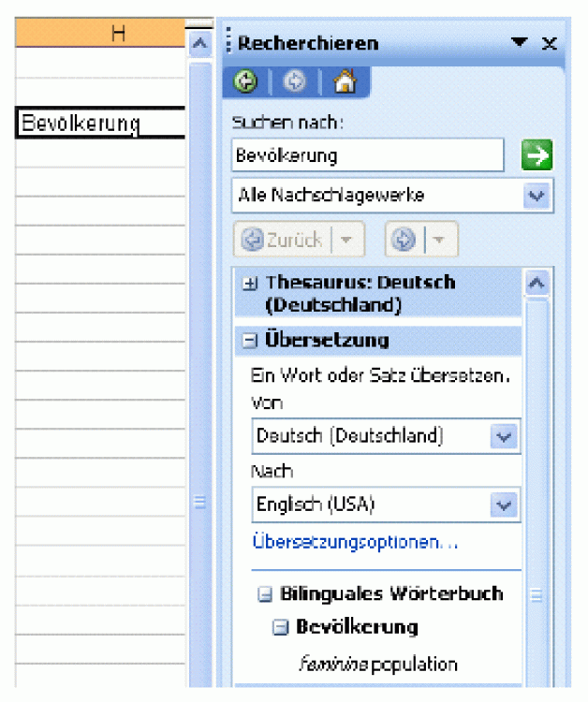Viewport: 588px width, 702px height.
Task: Close the Recherchieren task pane
Action: click(x=550, y=43)
